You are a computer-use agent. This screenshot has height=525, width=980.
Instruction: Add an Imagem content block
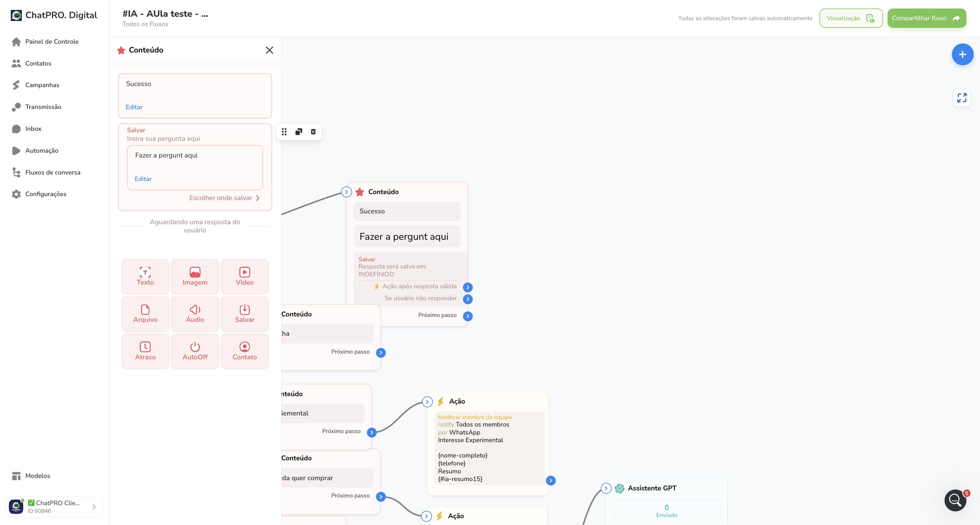[195, 277]
